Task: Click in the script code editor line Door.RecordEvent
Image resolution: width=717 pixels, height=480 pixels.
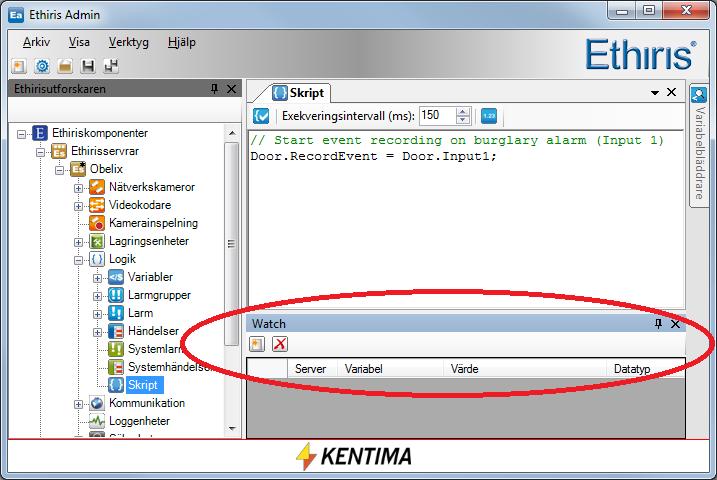Action: point(373,156)
